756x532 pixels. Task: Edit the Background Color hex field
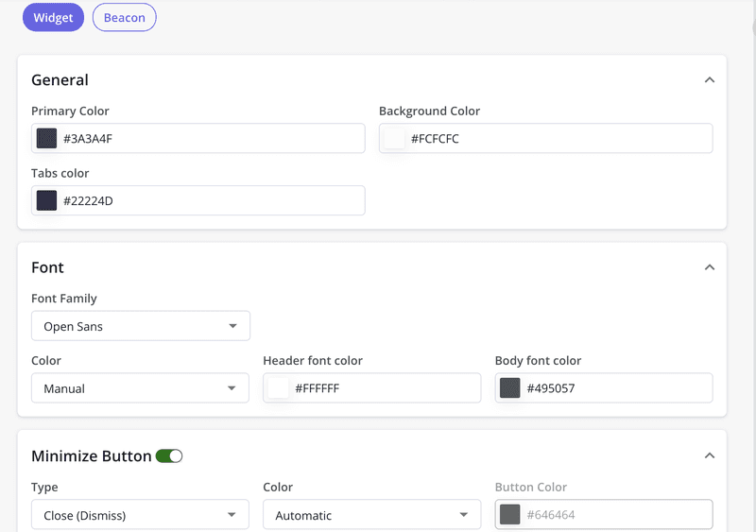[x=558, y=139]
